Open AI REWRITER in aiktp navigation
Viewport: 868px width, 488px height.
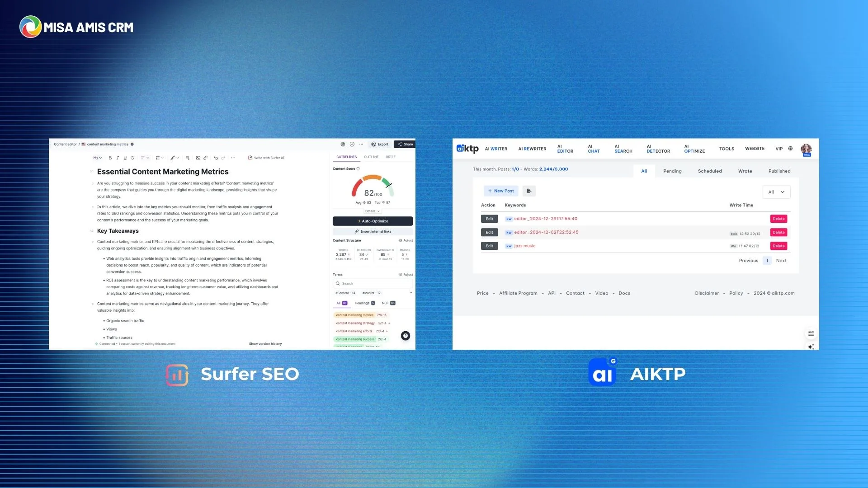(x=532, y=149)
